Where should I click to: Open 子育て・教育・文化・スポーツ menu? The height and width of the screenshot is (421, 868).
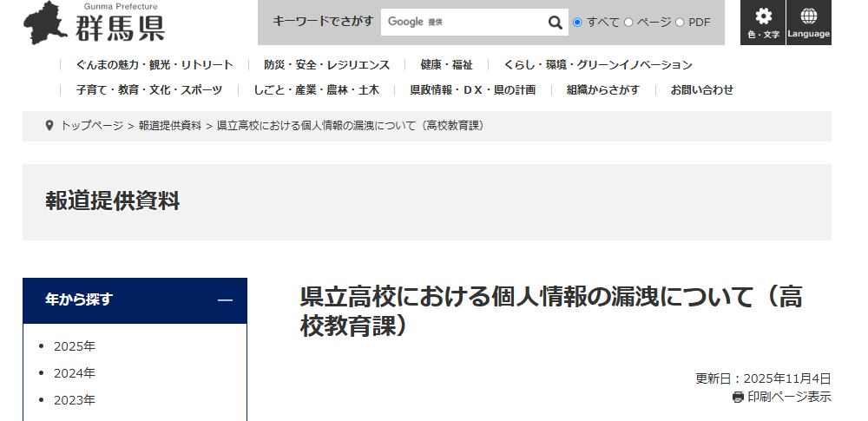click(148, 89)
